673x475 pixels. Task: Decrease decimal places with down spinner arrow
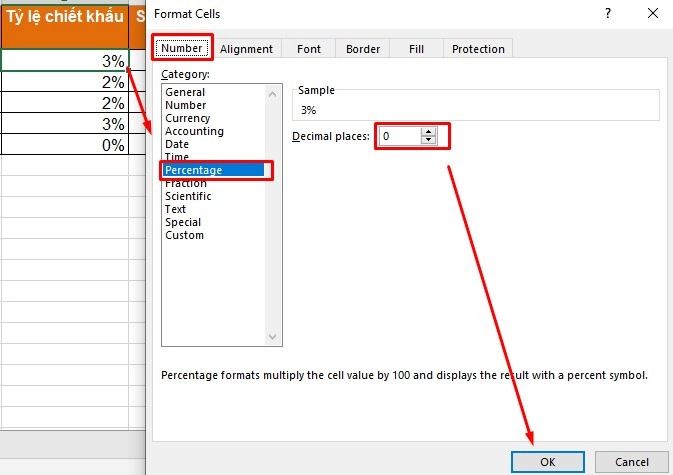click(429, 140)
